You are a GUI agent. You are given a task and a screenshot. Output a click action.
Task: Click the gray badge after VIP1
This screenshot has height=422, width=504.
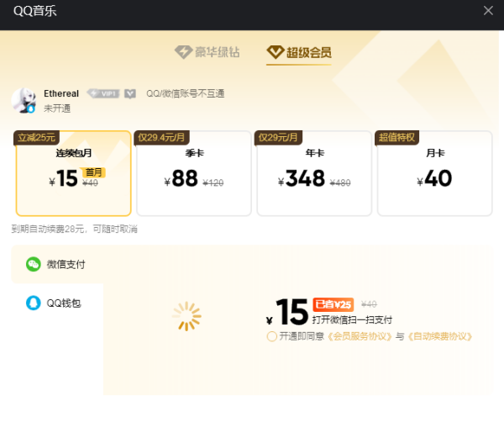tap(130, 93)
